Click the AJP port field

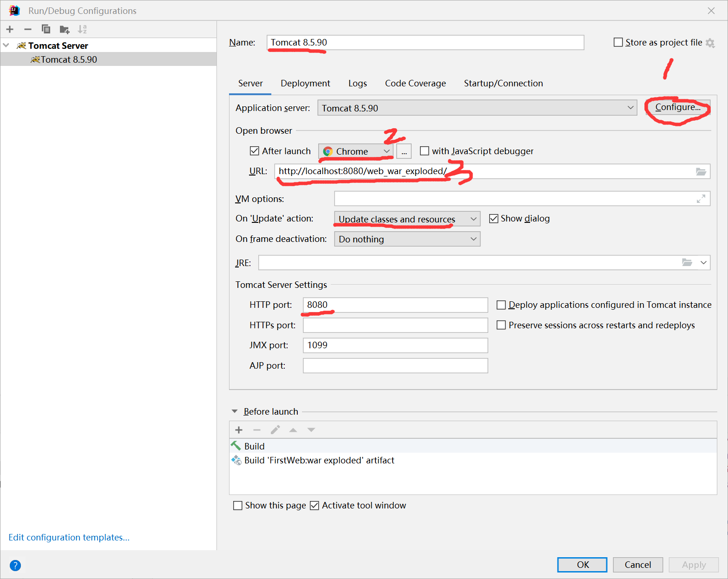pyautogui.click(x=395, y=365)
